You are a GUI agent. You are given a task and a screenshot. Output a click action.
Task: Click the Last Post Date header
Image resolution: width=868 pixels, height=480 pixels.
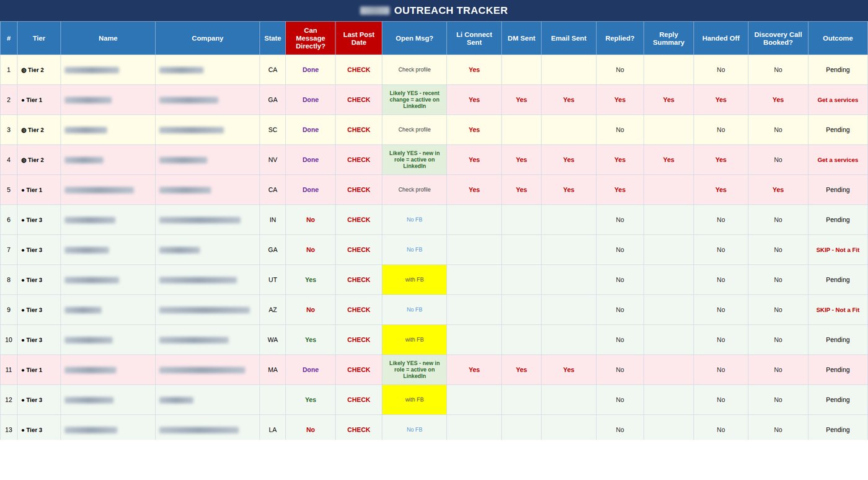(x=359, y=38)
